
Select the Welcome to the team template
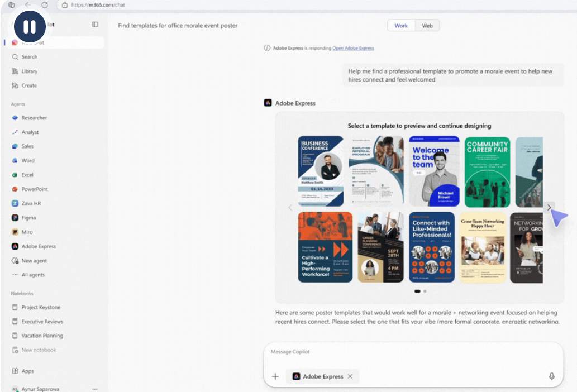(434, 171)
